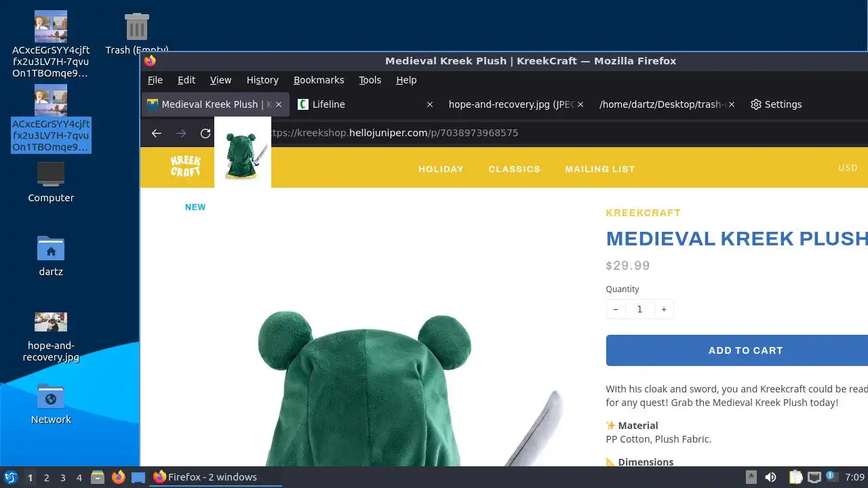Open the CLASSICS navigation link
This screenshot has width=868, height=488.
(515, 169)
